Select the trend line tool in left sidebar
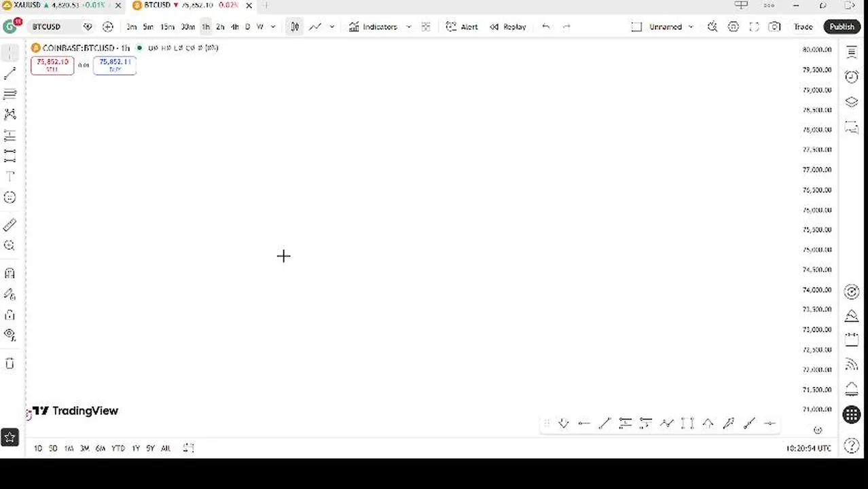The height and width of the screenshot is (489, 868). pos(10,73)
